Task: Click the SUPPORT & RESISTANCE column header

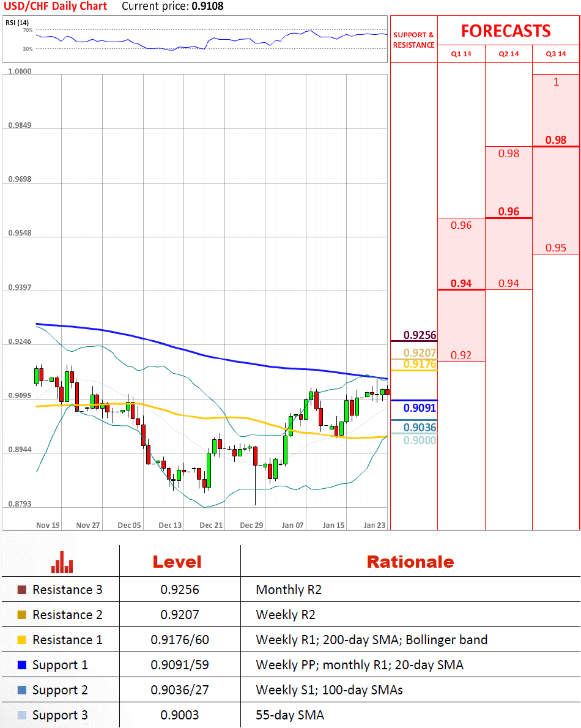Action: point(413,40)
